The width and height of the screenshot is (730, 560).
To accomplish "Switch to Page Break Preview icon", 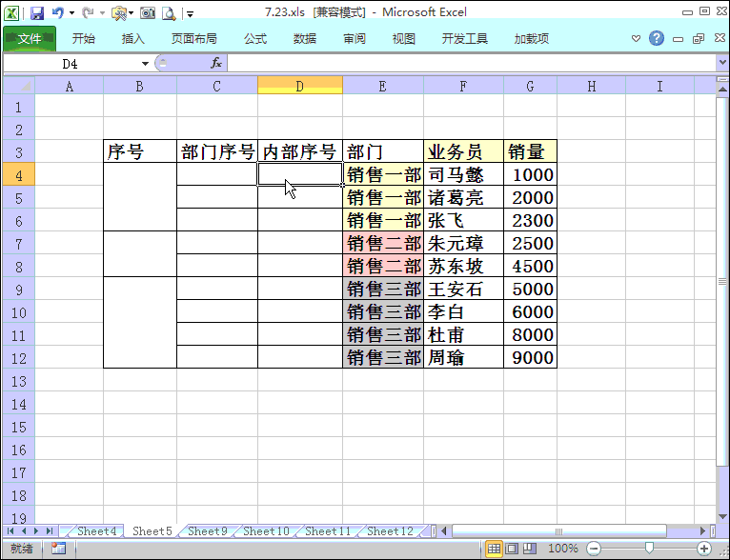I will tap(529, 549).
